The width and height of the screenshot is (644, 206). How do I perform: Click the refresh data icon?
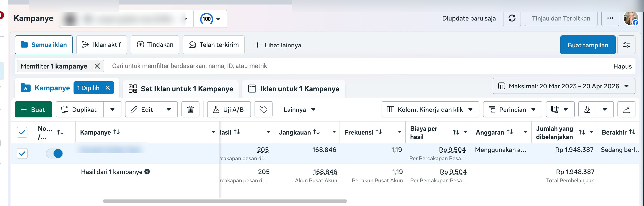click(x=512, y=18)
